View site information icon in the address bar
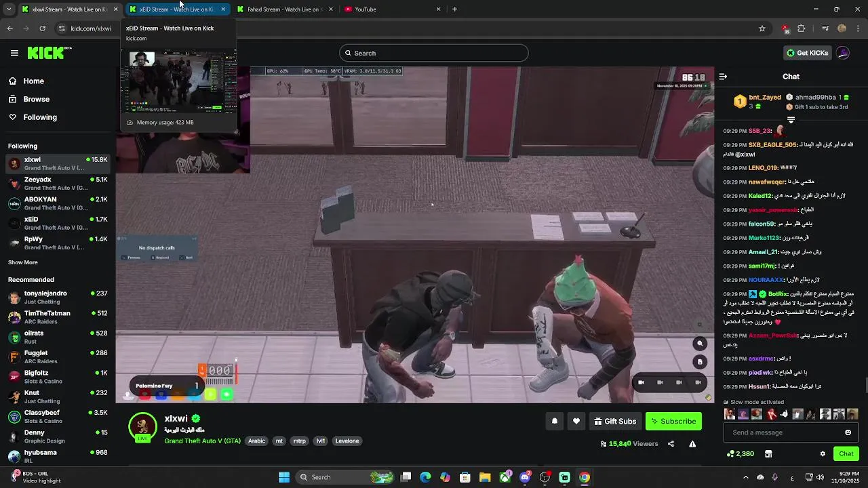This screenshot has height=488, width=868. [x=62, y=28]
